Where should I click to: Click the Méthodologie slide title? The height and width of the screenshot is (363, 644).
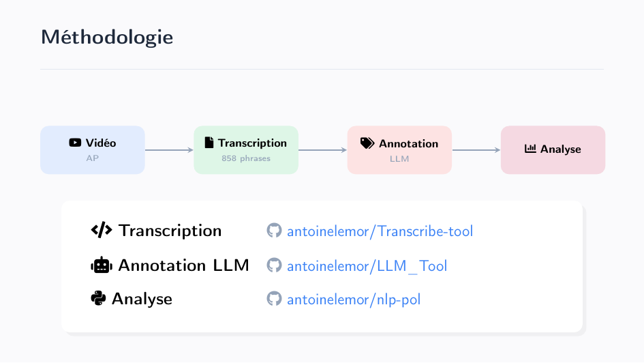point(107,37)
